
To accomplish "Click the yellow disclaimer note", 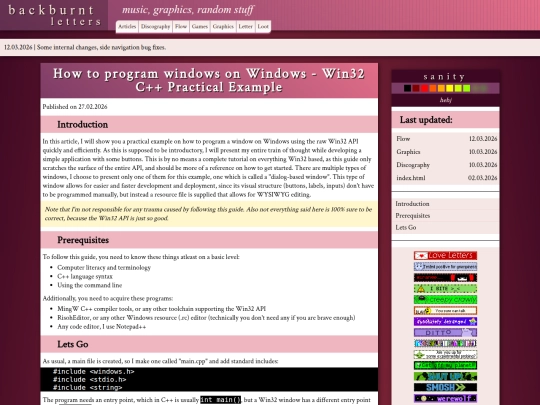I will click(x=209, y=214).
